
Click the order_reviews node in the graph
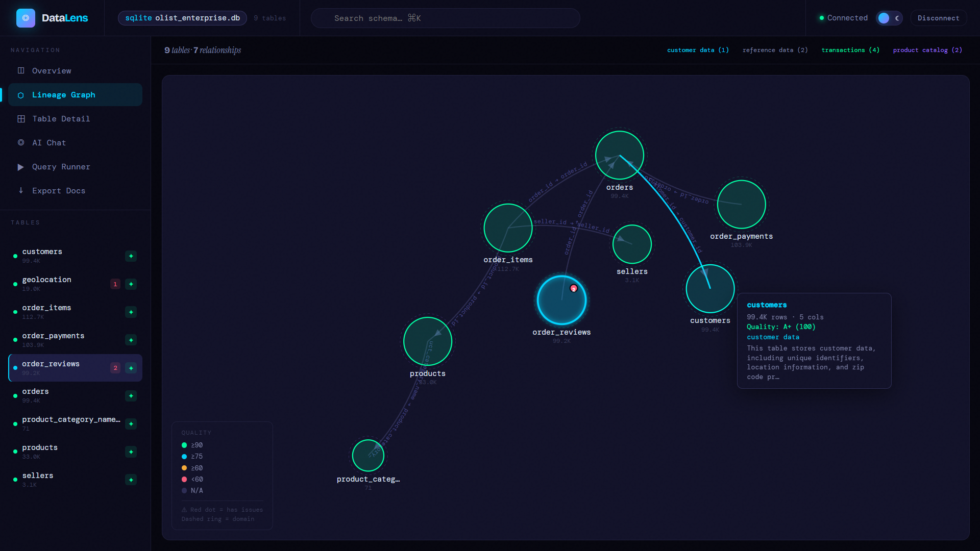[x=561, y=300]
